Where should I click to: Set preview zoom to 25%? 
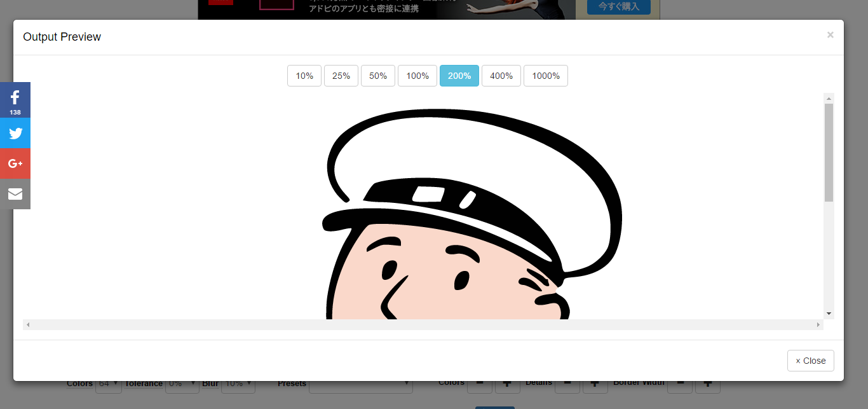(x=341, y=76)
